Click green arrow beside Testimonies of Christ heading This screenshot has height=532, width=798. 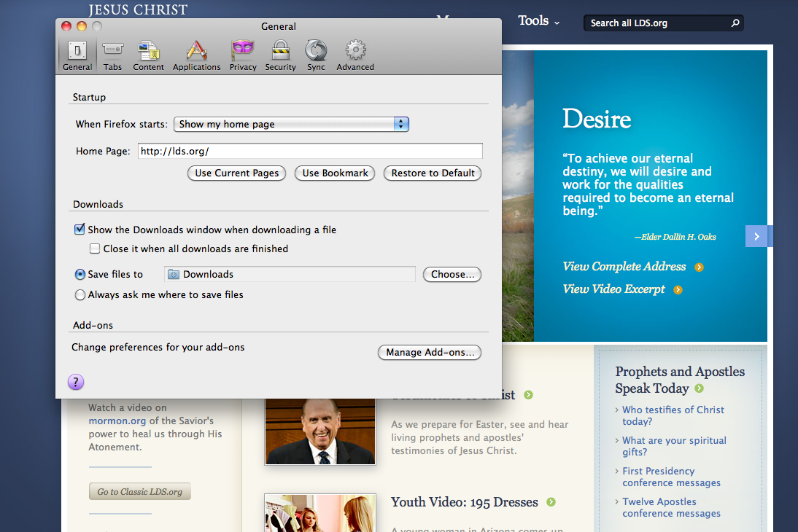(529, 395)
